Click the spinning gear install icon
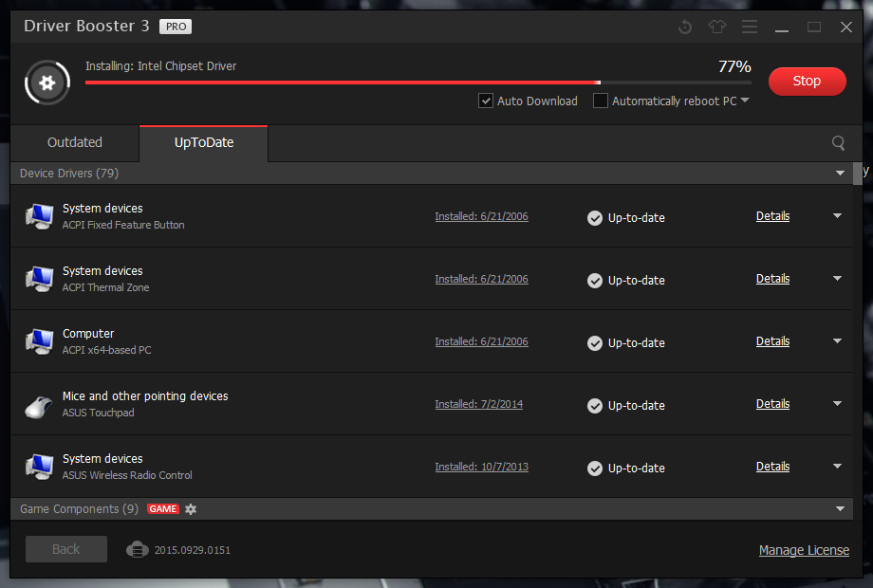The height and width of the screenshot is (588, 873). tap(47, 83)
